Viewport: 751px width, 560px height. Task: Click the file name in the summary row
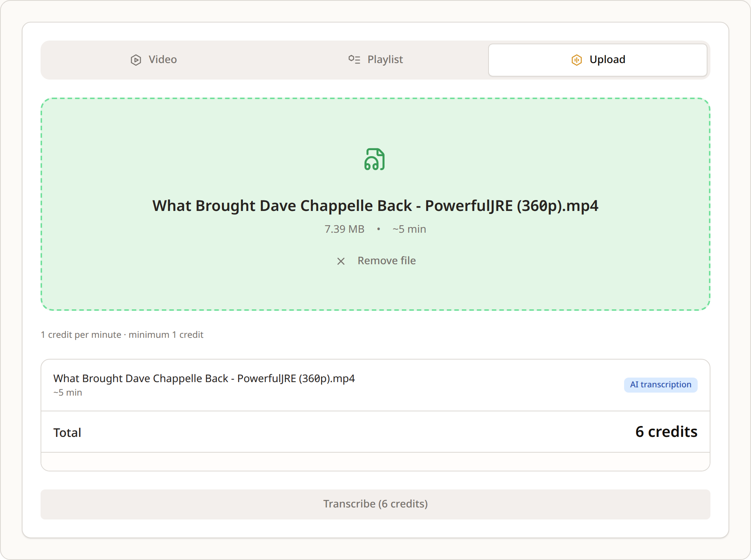coord(204,378)
